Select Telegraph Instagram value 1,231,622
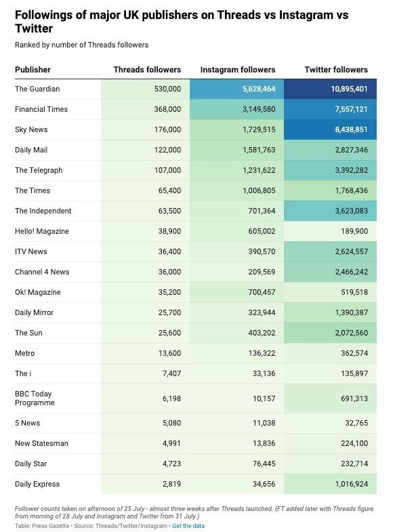Viewport: 395px width, 532px height. (259, 170)
